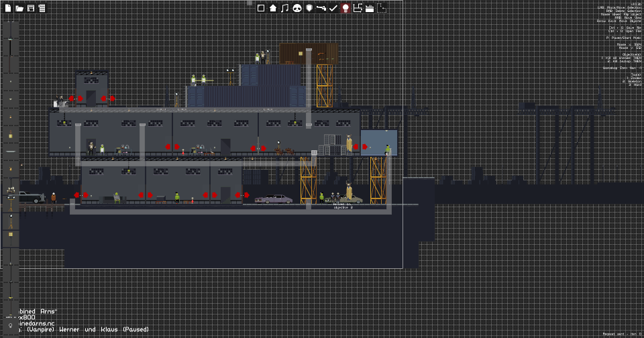Select the black car at the left dock

32,198
